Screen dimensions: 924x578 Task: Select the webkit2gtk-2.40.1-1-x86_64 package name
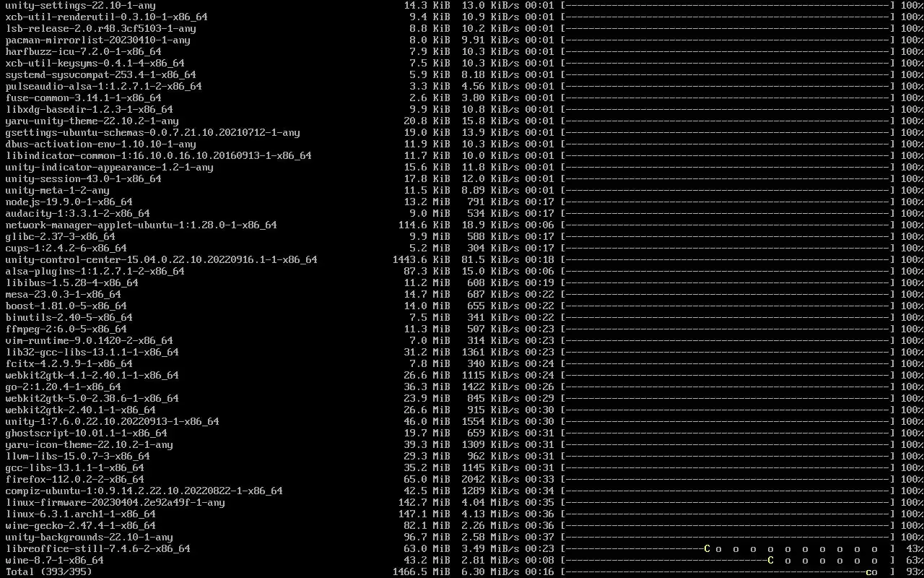[x=81, y=410]
